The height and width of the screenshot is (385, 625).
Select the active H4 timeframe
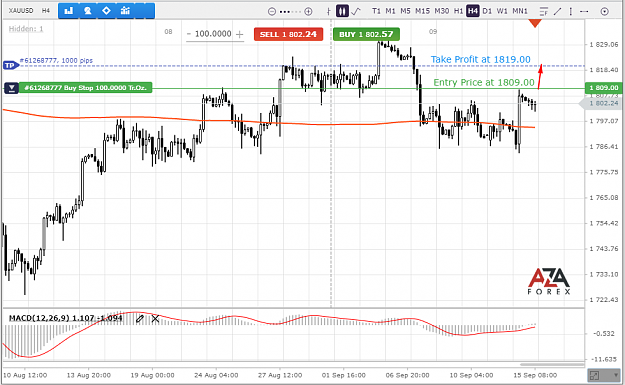click(473, 11)
